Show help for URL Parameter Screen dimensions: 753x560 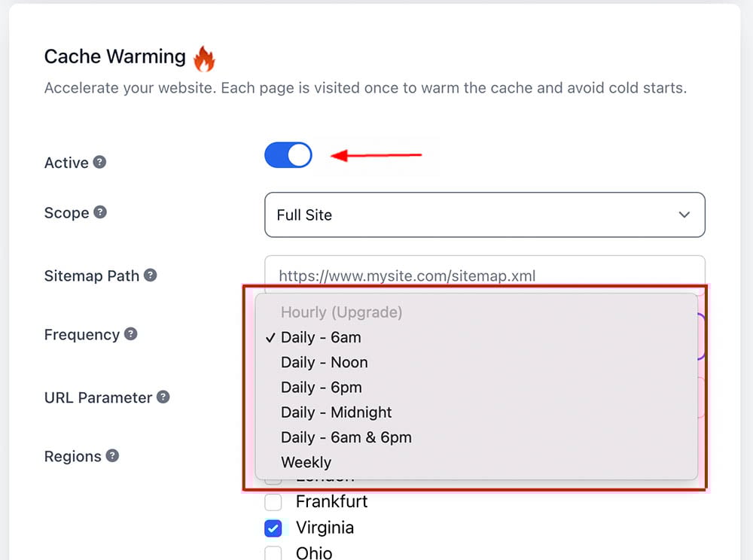tap(163, 397)
